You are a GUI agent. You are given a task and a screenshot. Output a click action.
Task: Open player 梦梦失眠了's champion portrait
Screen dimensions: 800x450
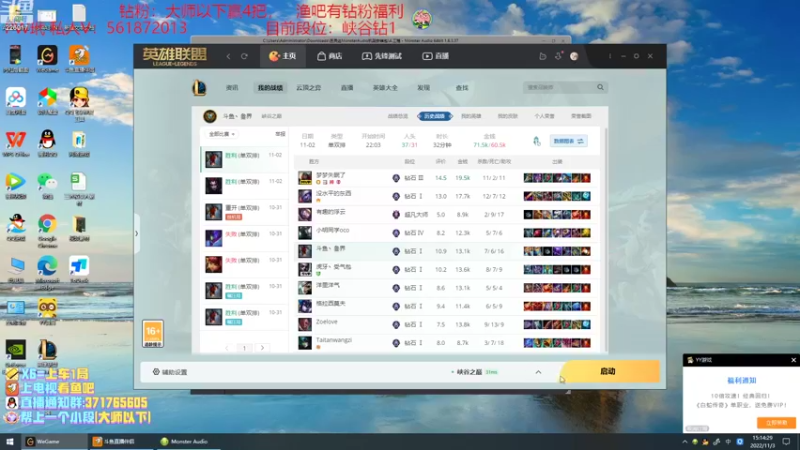[305, 178]
